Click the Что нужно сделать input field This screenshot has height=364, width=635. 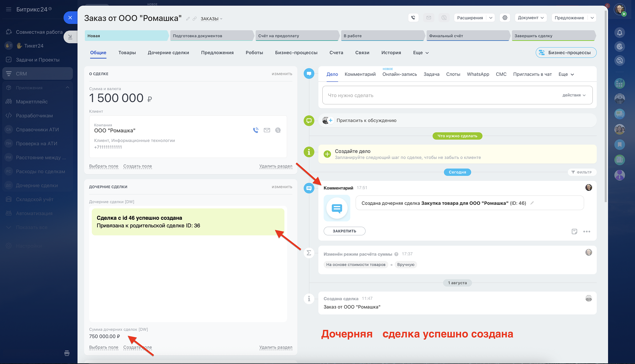[x=439, y=95]
